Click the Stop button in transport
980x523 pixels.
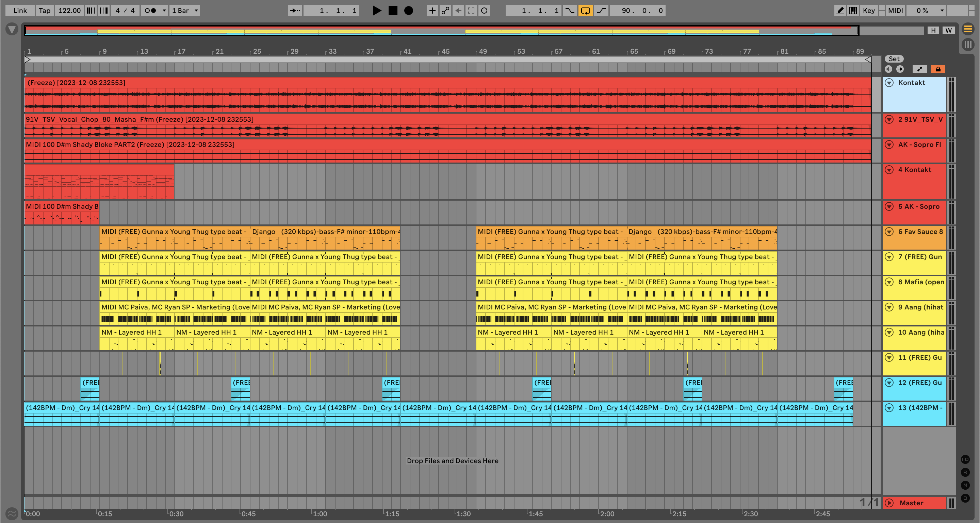393,11
